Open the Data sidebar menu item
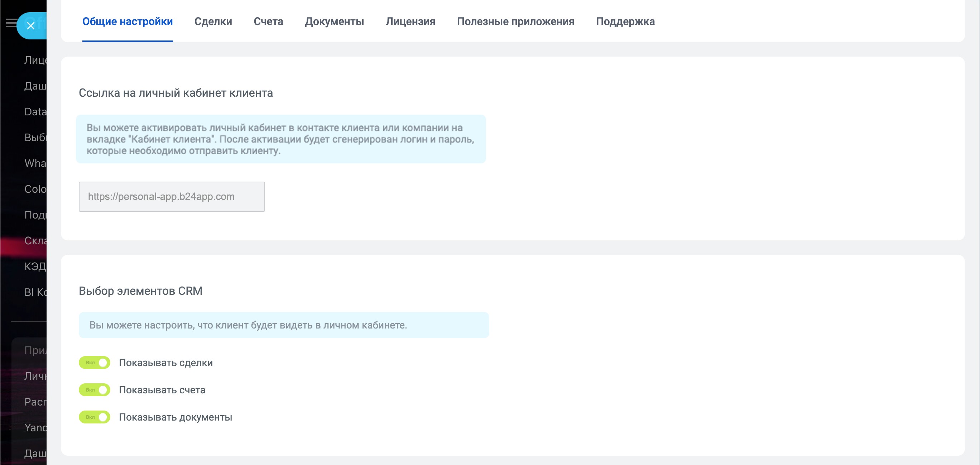Screen dimensions: 980x465 click(x=35, y=111)
